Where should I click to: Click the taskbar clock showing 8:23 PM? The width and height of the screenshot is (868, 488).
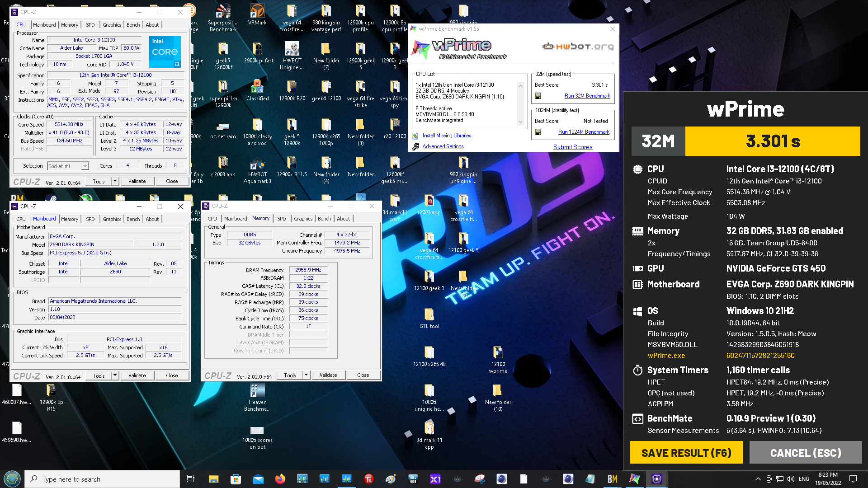point(828,479)
